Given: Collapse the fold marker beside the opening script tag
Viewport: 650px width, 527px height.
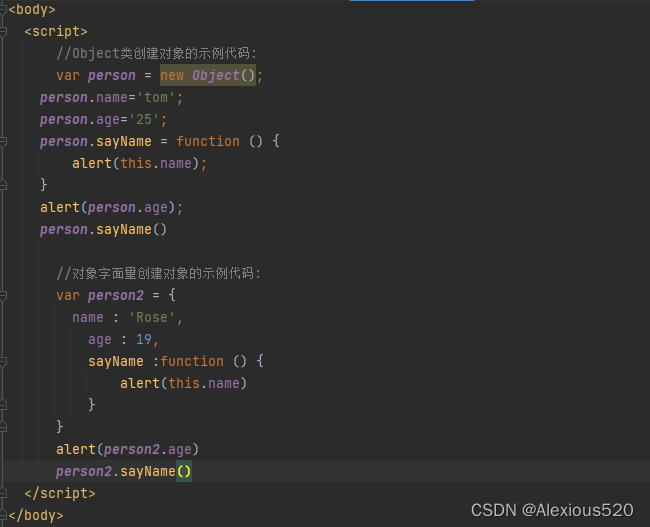Looking at the screenshot, I should [3, 32].
